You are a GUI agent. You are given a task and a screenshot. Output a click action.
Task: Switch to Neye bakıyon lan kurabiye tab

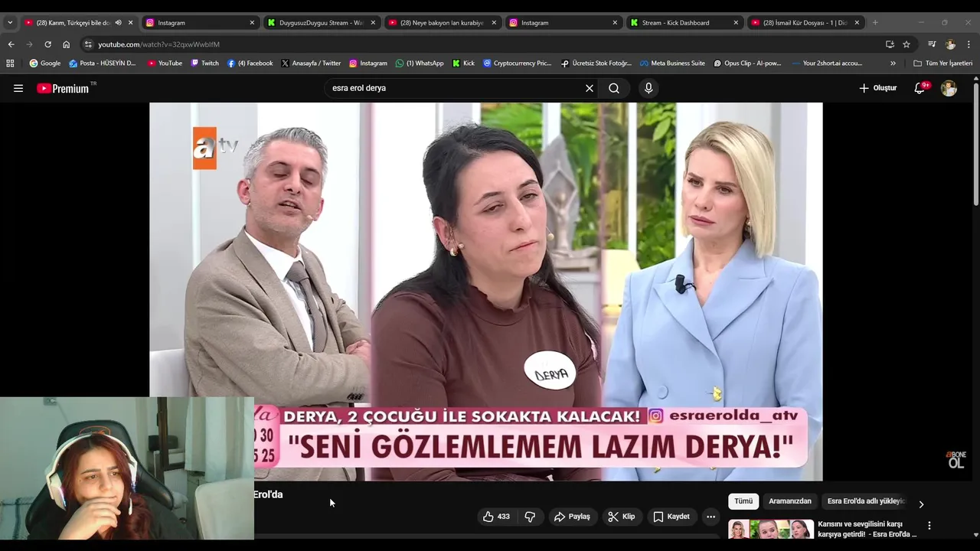tap(442, 23)
